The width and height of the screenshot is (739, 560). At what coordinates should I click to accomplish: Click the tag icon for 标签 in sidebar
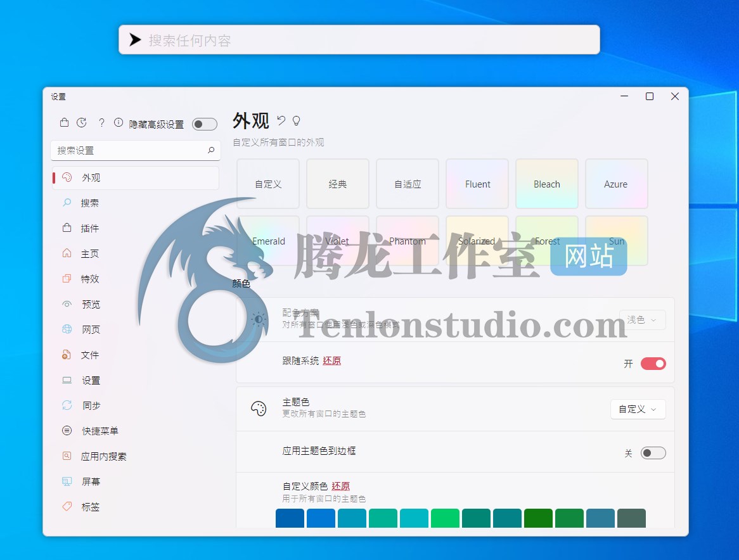(x=67, y=506)
